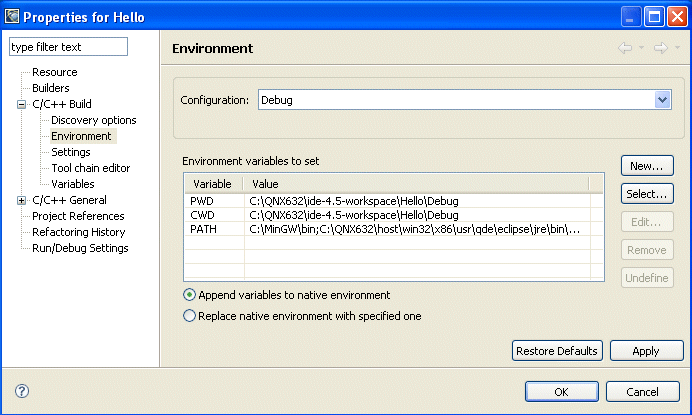Viewport: 692px width, 415px height.
Task: Open the Tool chain editor page
Action: click(x=90, y=168)
